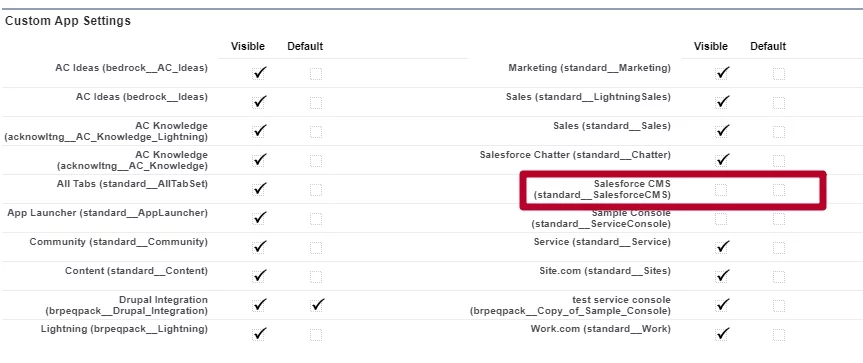Uncheck Visible for Community app
Screen dimensions: 863x363
point(259,248)
